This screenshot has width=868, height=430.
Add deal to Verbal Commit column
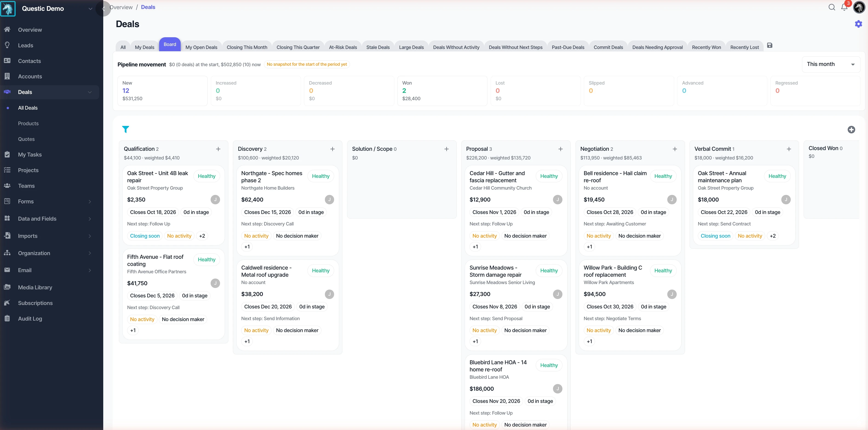click(789, 149)
